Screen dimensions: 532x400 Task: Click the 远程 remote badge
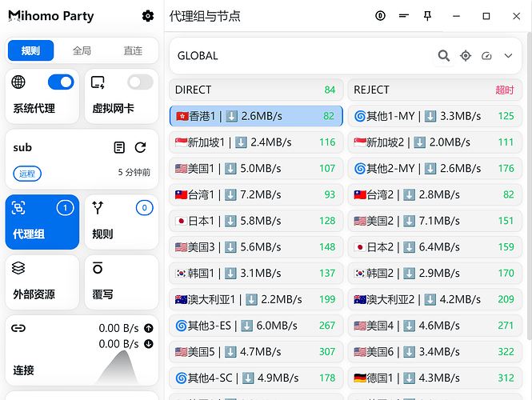27,174
